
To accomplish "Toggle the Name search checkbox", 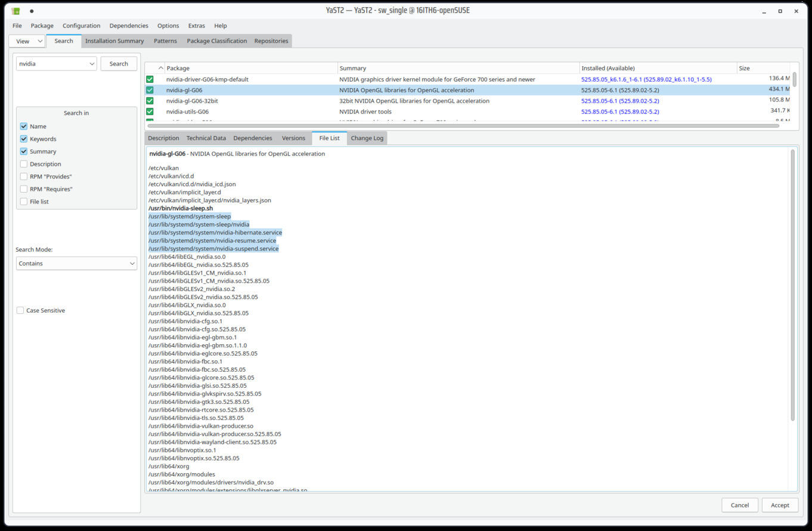I will coord(24,126).
